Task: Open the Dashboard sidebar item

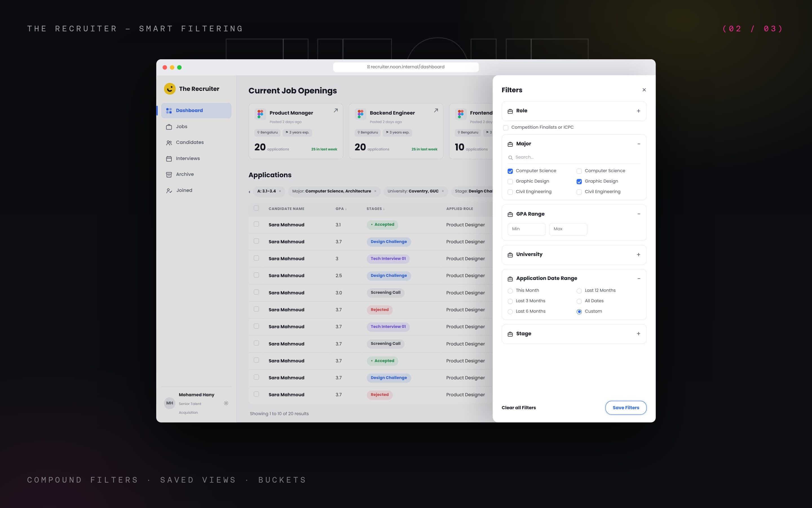Action: (x=196, y=111)
